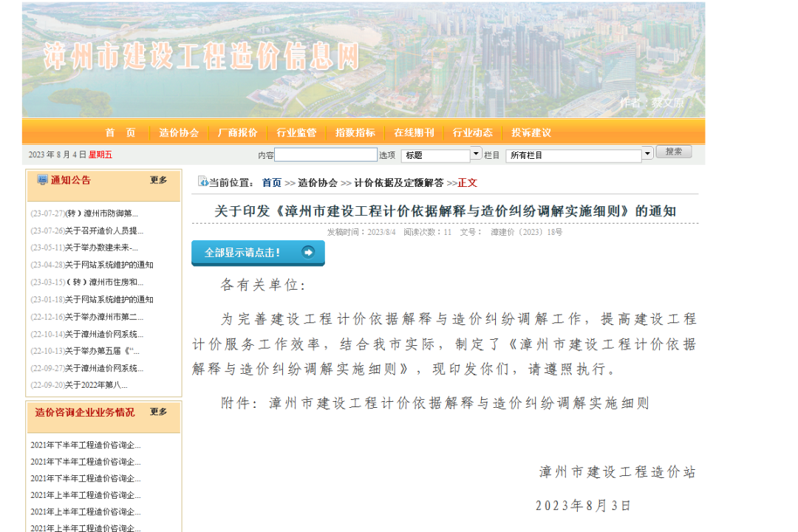
Task: Click the 通知公告 panel icon
Action: click(x=42, y=180)
